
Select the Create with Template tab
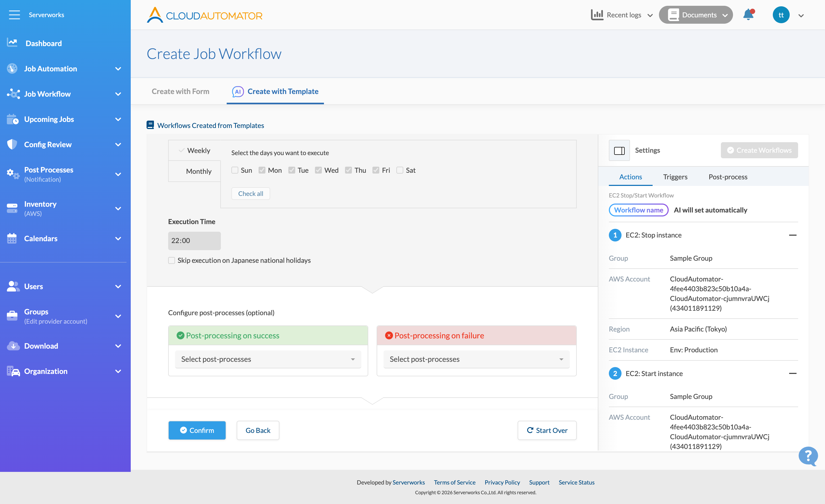point(275,91)
